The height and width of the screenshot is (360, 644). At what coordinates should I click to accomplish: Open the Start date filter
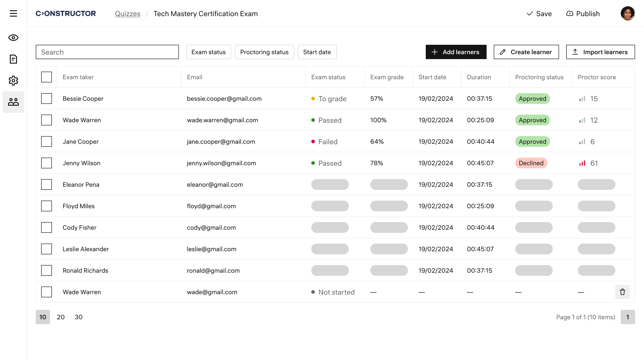pyautogui.click(x=317, y=52)
